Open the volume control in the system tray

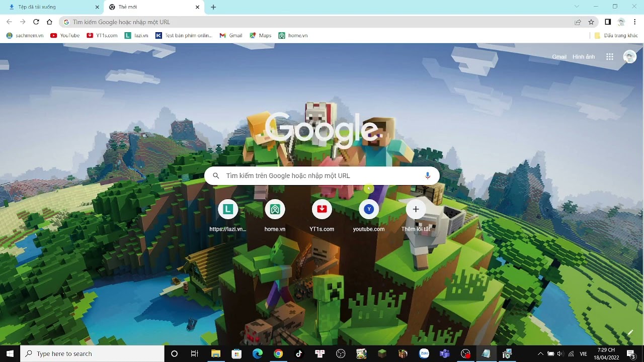point(560,353)
